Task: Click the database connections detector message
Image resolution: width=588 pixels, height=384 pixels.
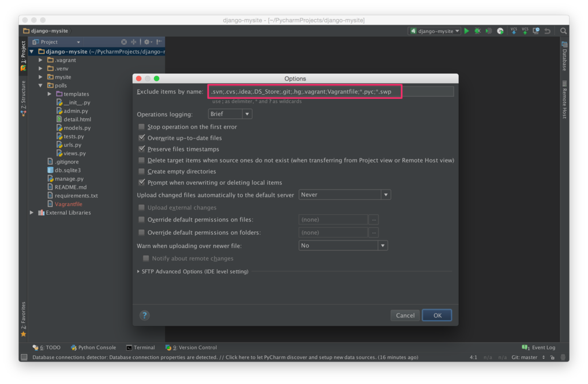Action: (225, 358)
